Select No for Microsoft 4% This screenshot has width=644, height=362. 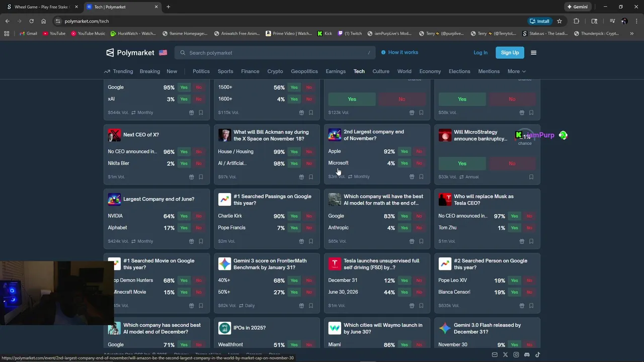[x=419, y=163]
